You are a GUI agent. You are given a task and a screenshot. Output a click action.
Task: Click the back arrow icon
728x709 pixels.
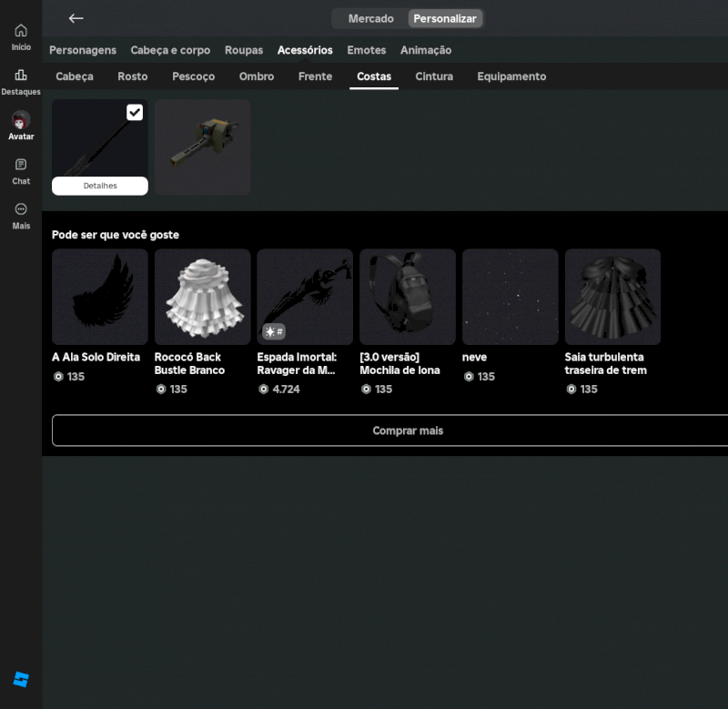[76, 18]
